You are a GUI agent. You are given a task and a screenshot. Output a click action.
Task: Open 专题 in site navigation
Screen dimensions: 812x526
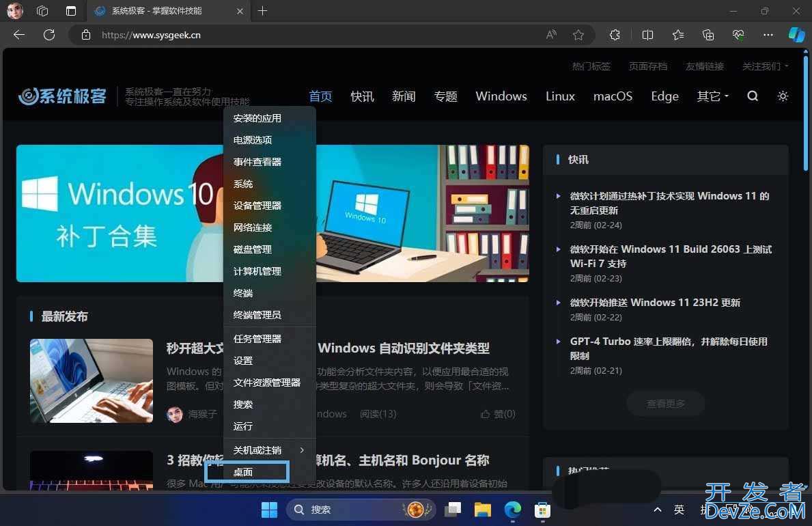tap(445, 96)
